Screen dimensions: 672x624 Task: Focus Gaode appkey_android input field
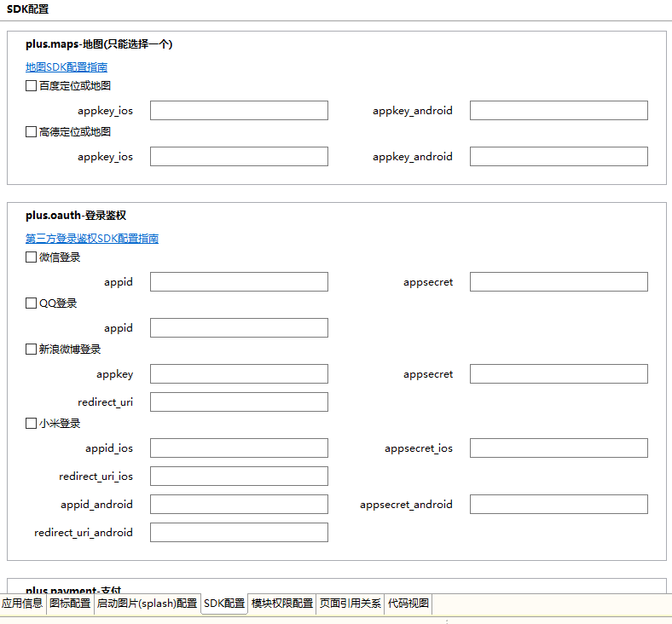pos(559,156)
